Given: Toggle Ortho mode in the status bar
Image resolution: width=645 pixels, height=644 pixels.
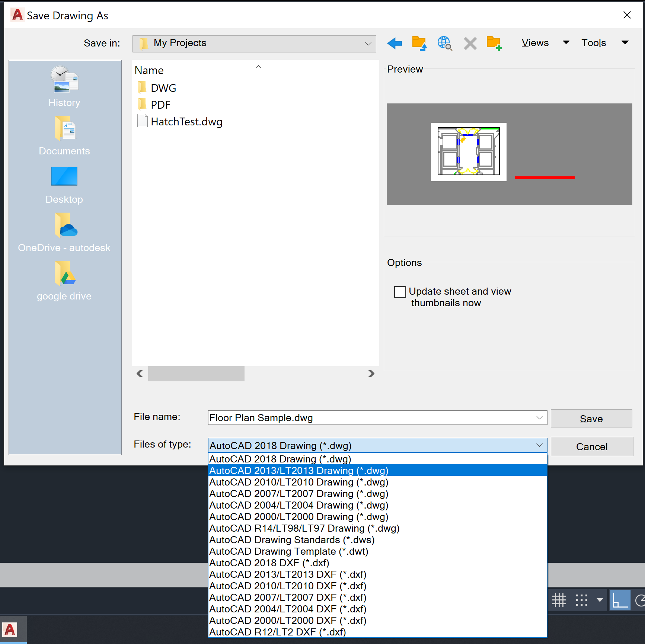Looking at the screenshot, I should pos(620,600).
